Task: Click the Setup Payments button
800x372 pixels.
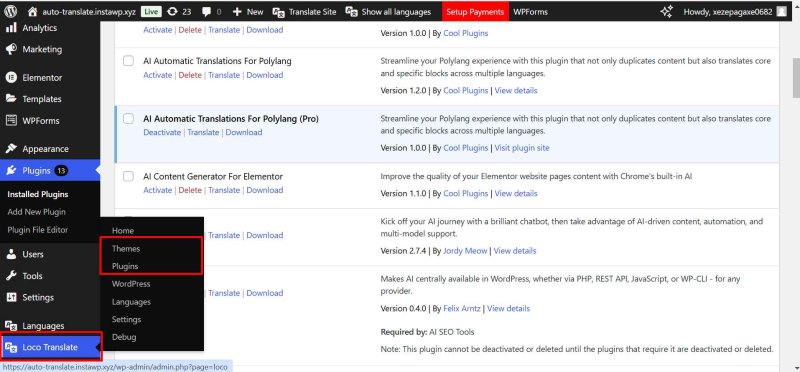Action: point(475,12)
